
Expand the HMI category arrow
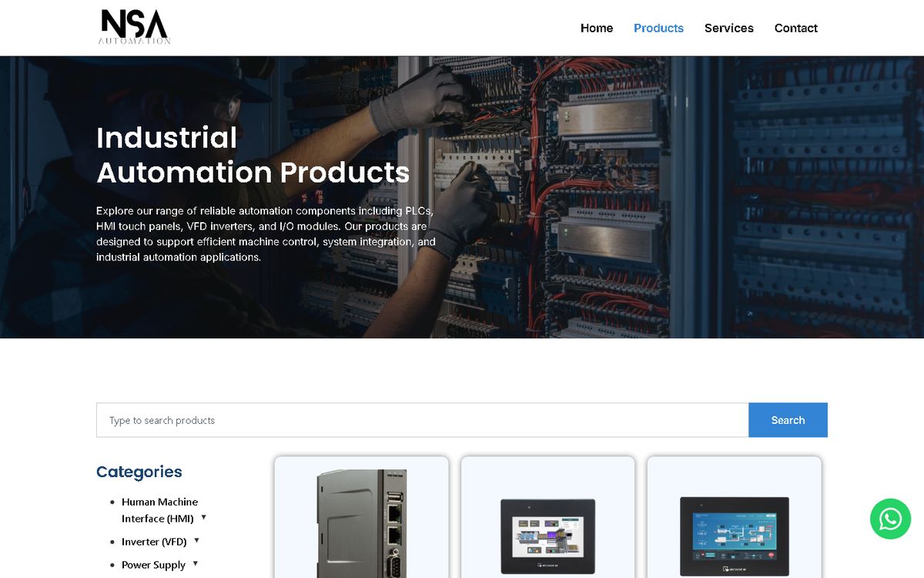coord(204,517)
